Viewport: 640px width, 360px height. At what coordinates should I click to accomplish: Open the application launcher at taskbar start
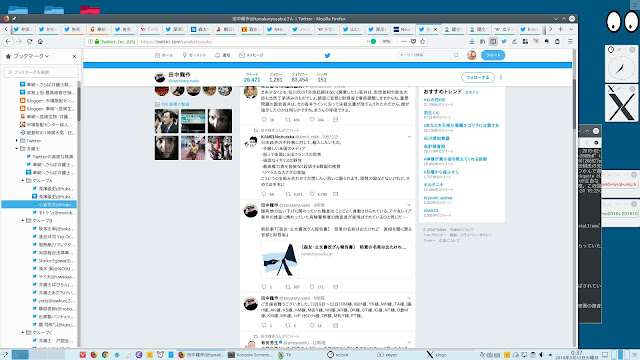pos(5,355)
